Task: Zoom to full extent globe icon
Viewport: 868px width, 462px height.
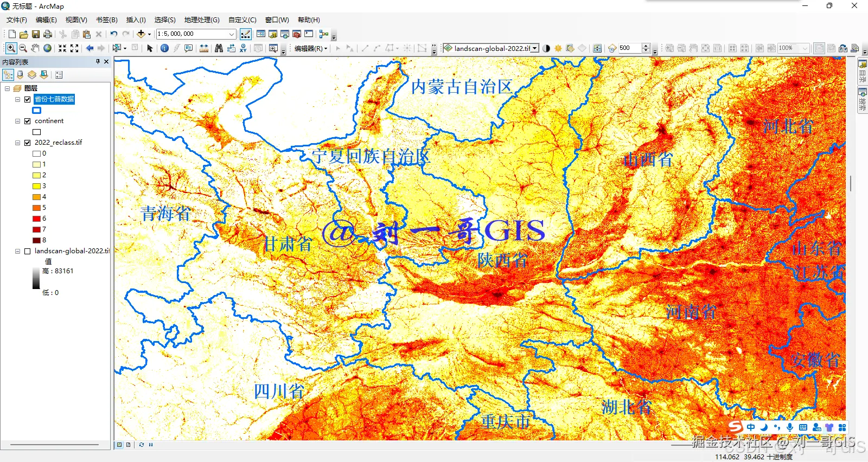Action: (48, 48)
